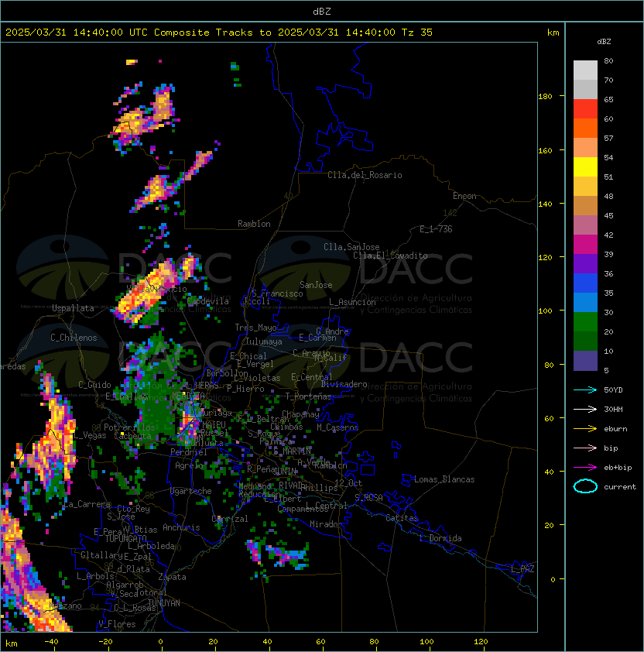Click the 'Anchoris' map label

pos(181,527)
